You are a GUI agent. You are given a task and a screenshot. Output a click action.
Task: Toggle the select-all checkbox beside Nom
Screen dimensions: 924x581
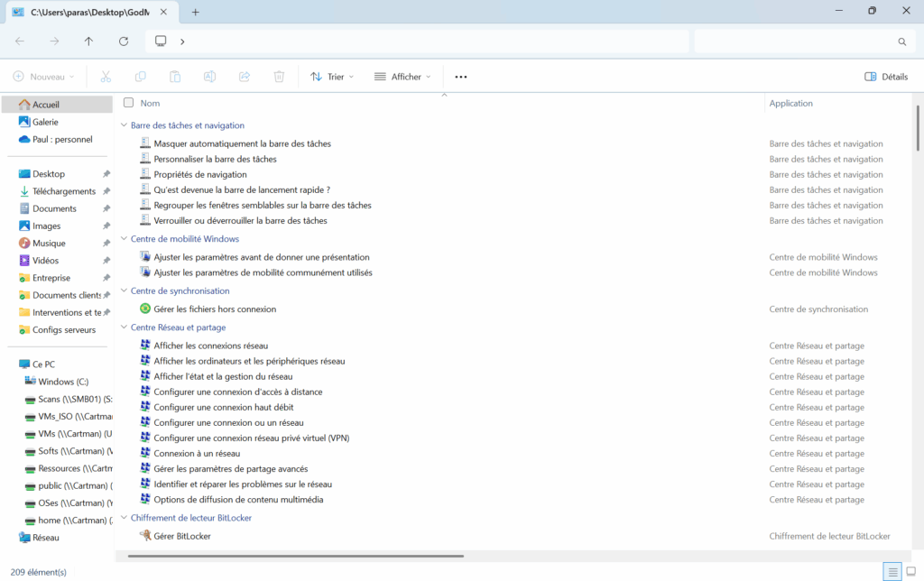click(128, 103)
